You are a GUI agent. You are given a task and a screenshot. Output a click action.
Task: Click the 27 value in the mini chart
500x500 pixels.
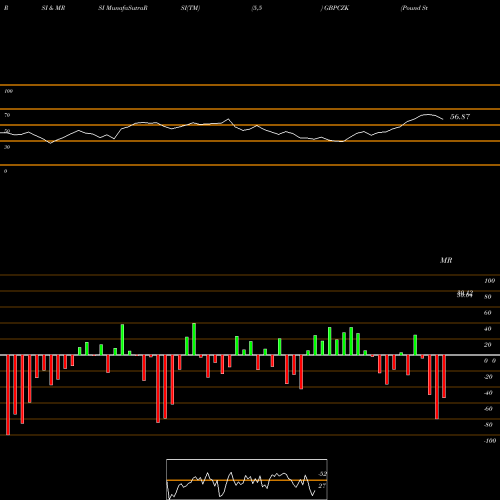322,486
